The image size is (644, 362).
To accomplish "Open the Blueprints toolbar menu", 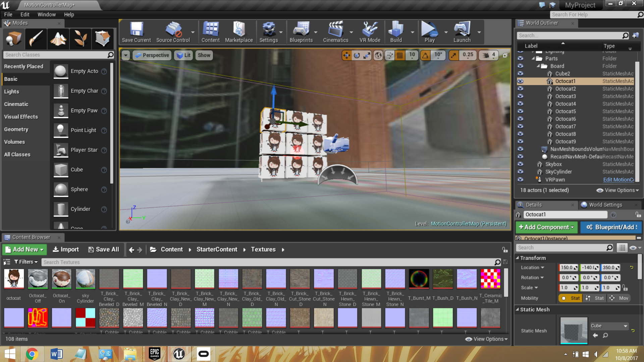I will [x=301, y=33].
